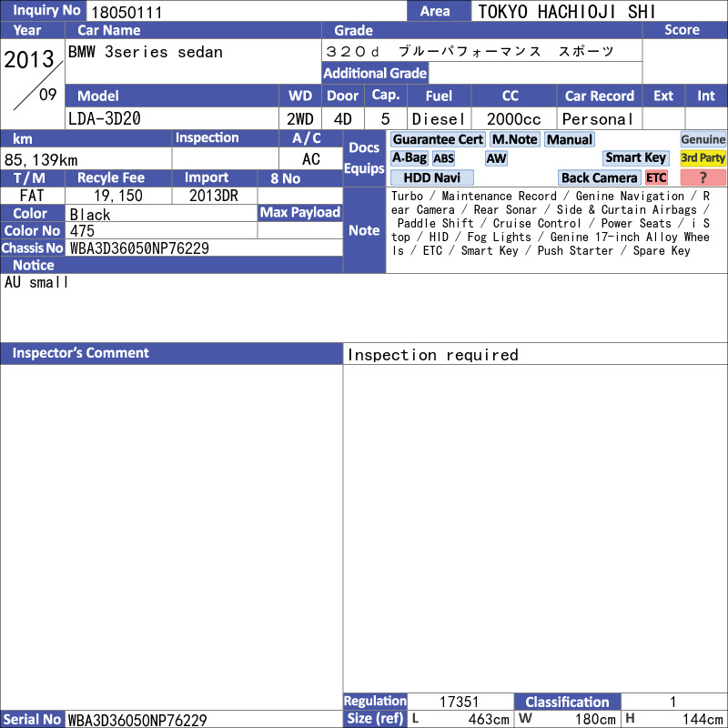Click the empty Score field
728x728 pixels.
[685, 61]
